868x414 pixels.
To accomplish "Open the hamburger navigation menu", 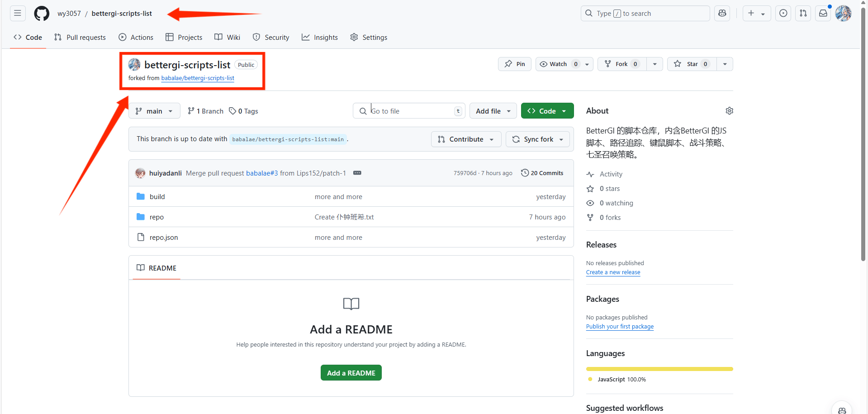I will click(x=18, y=13).
